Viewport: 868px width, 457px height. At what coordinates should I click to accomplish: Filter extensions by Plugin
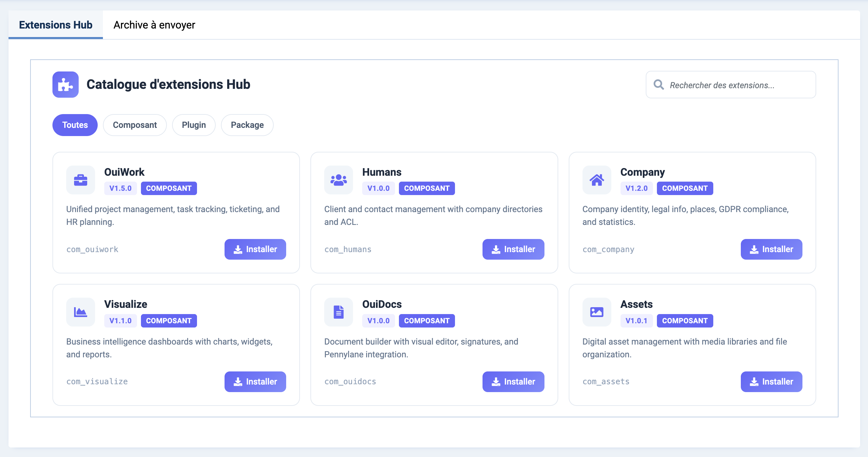pyautogui.click(x=193, y=125)
